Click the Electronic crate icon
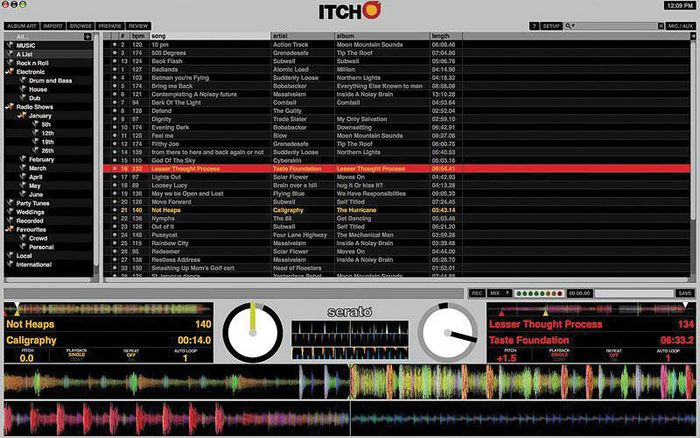 click(11, 71)
